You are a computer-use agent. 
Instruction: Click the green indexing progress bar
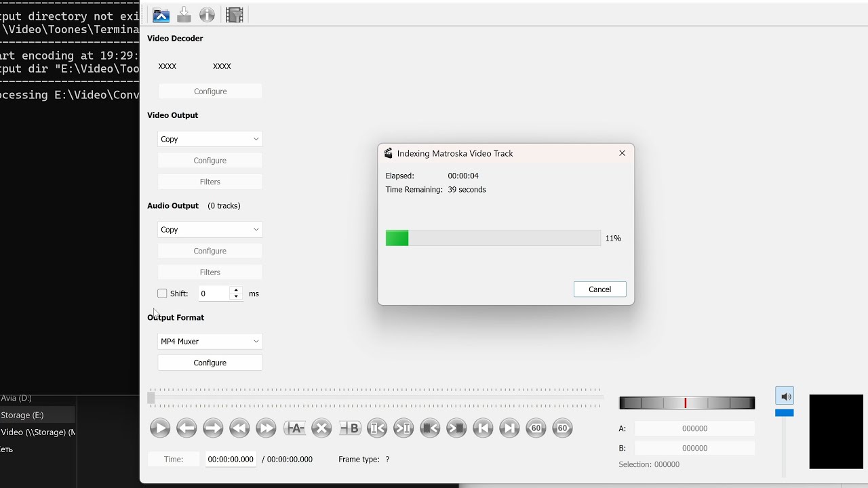point(493,238)
